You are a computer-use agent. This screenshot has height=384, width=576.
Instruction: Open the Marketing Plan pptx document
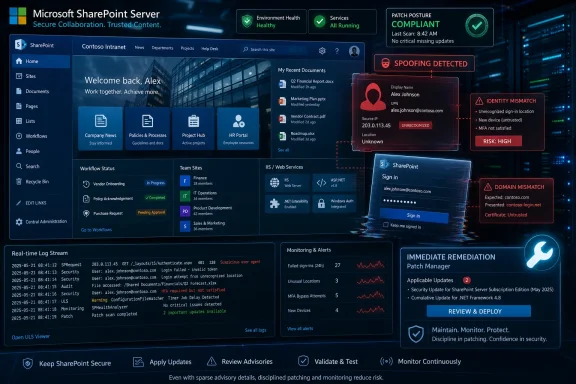[x=302, y=101]
